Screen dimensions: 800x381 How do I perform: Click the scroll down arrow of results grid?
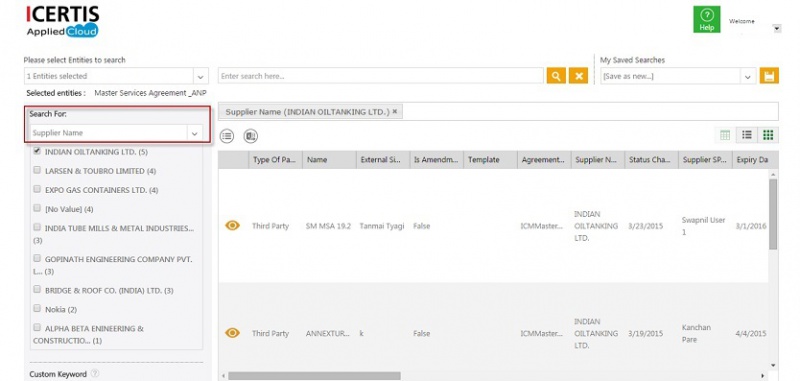click(773, 365)
